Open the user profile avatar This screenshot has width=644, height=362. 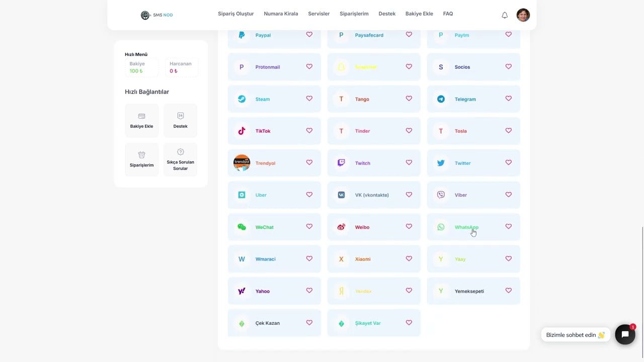523,15
